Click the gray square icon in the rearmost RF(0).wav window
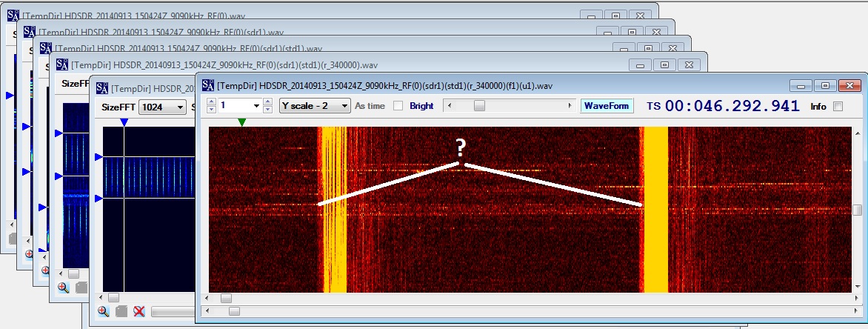This screenshot has height=329, width=868. (12, 239)
